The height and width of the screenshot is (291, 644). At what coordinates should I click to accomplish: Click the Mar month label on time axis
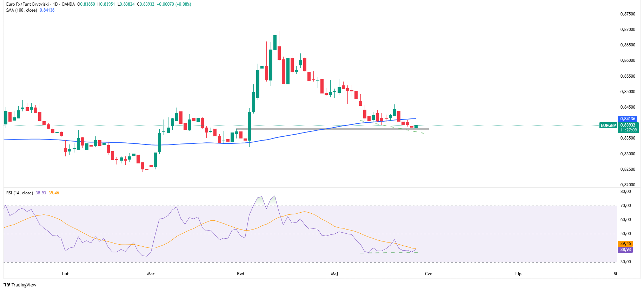point(151,274)
